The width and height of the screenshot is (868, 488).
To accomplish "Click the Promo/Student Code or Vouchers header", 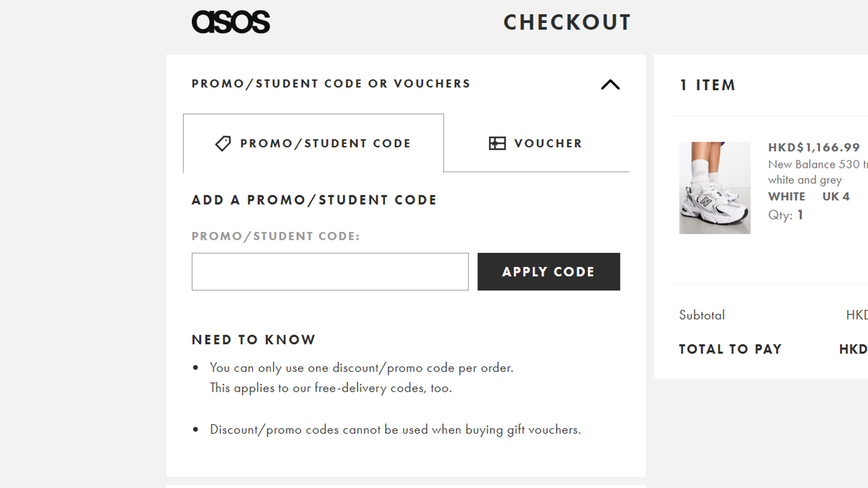I will tap(330, 84).
